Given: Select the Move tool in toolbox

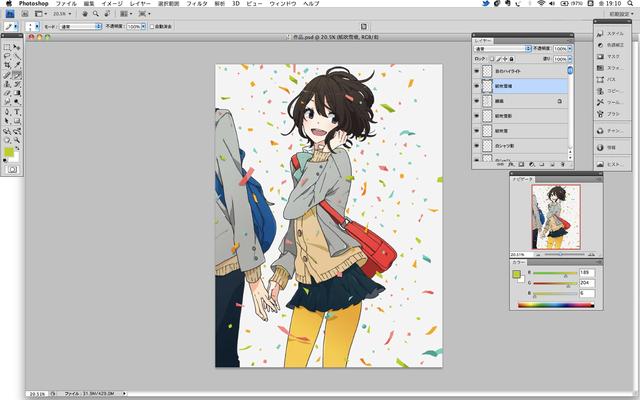Looking at the screenshot, I should (x=17, y=46).
